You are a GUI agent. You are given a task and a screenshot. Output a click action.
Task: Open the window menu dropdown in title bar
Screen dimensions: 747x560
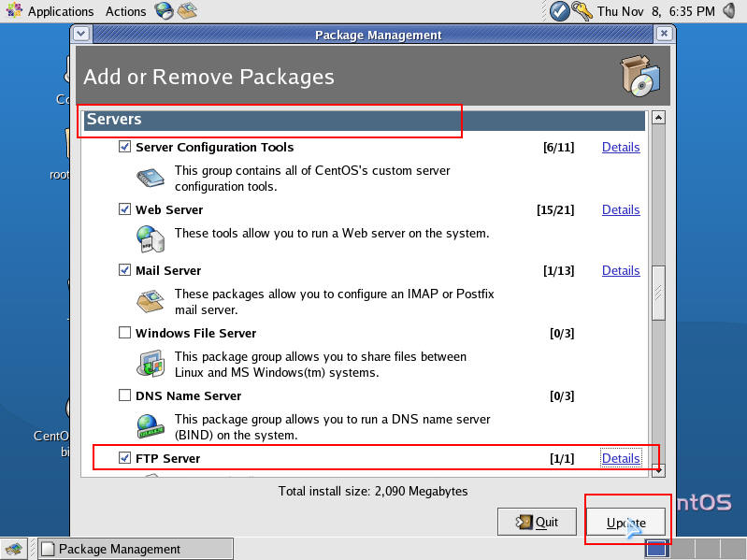point(81,34)
